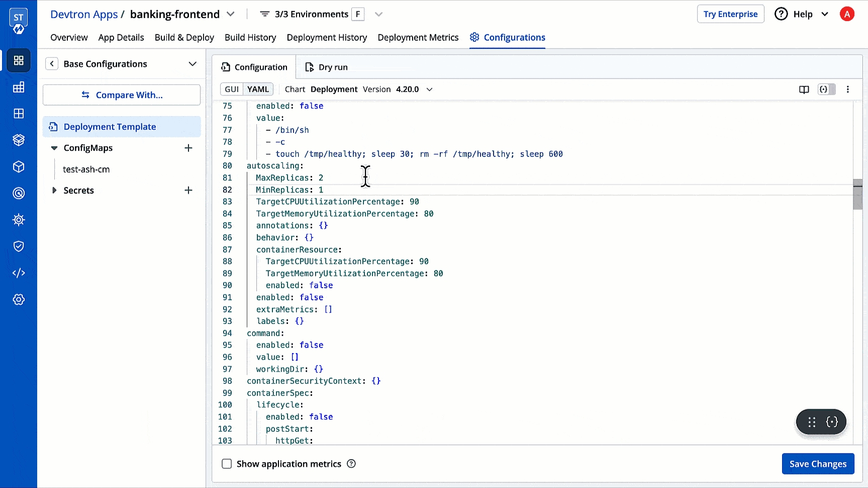
Task: Toggle the variable scope switch in editor toolbar
Action: click(x=827, y=90)
